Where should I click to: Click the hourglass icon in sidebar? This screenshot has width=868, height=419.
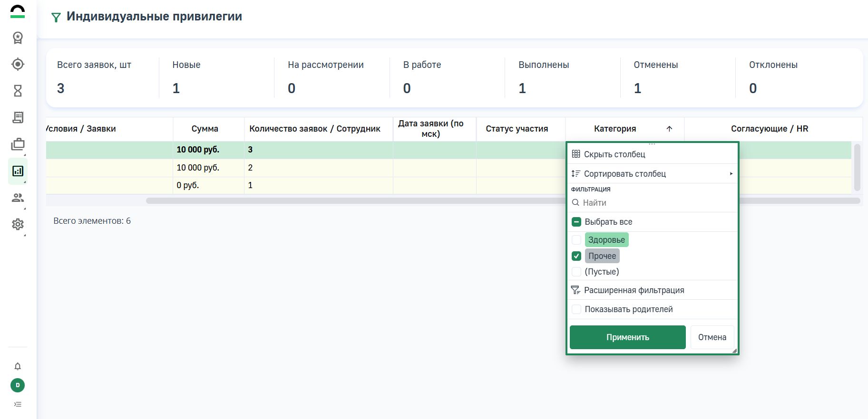pyautogui.click(x=18, y=91)
